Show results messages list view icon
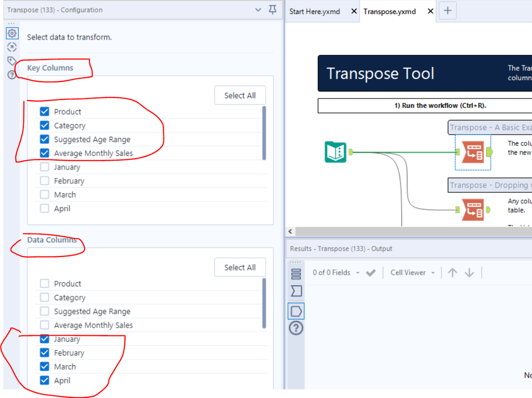Screen dimensions: 532x398 pos(296,274)
